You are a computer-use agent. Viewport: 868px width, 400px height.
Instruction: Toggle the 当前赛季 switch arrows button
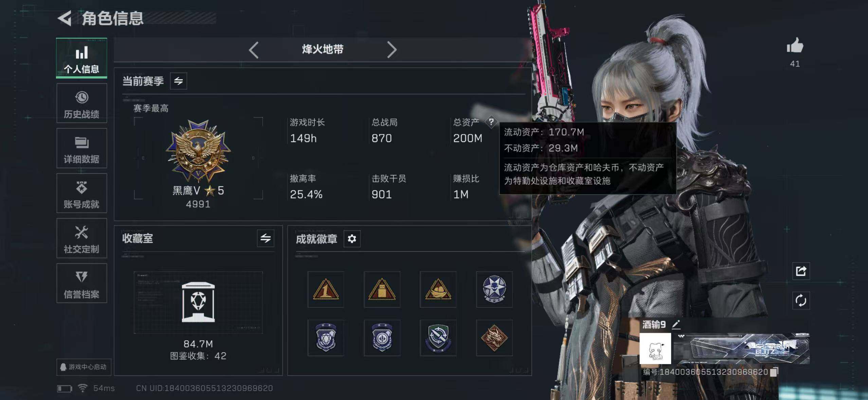point(178,81)
